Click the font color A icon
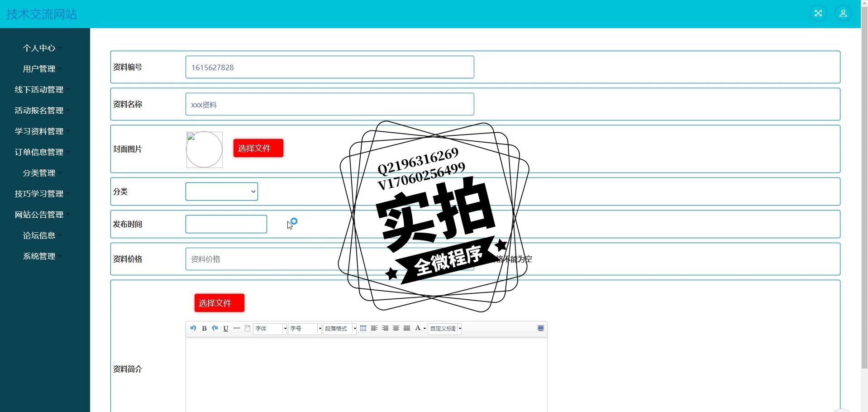The image size is (868, 412). pos(418,328)
